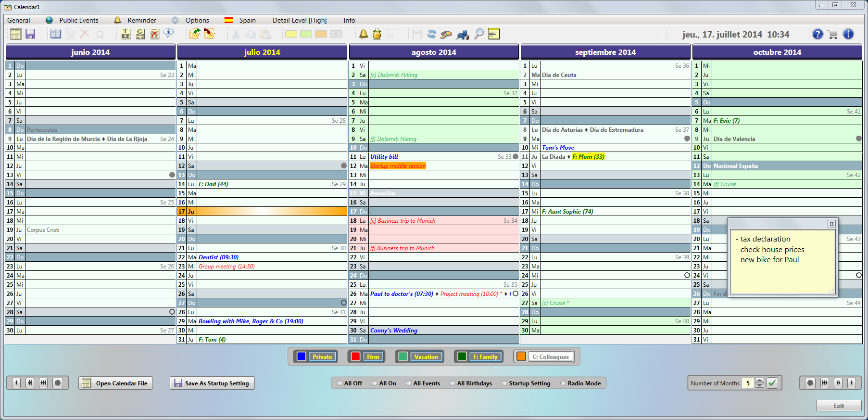
Task: Select the Bowling with Mike, Roger & Co event
Action: pyautogui.click(x=251, y=321)
